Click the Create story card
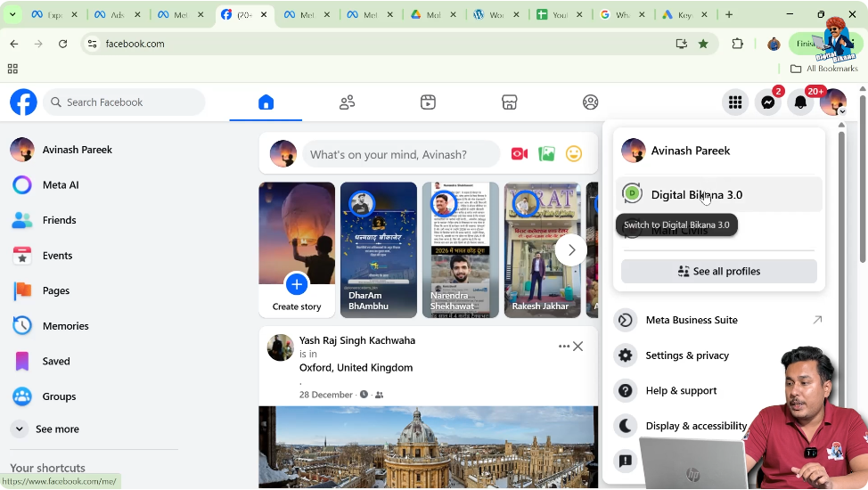This screenshot has height=490, width=868. pos(297,249)
